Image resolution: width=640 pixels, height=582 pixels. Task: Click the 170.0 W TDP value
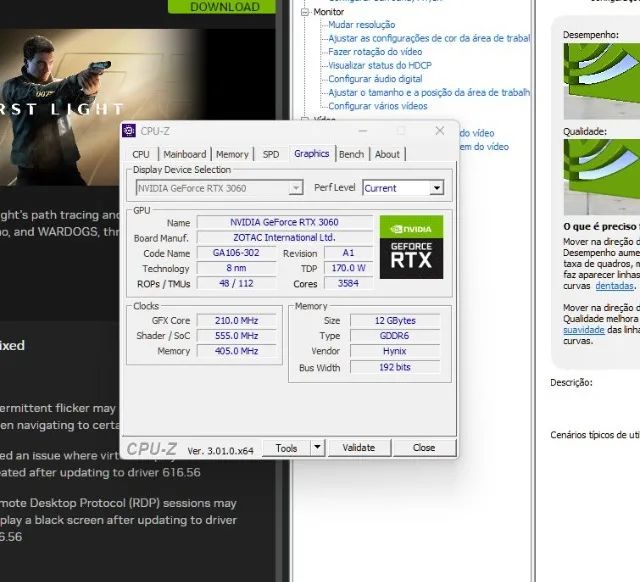point(348,268)
